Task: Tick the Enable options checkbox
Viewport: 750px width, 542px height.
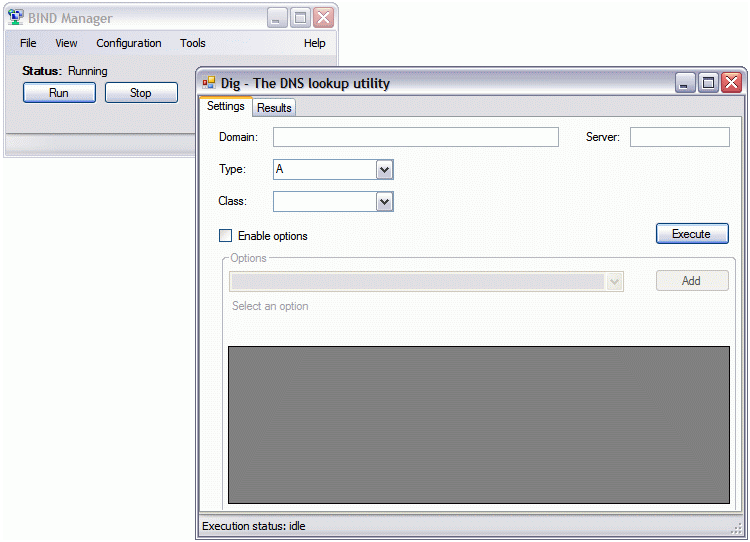Action: [x=225, y=235]
